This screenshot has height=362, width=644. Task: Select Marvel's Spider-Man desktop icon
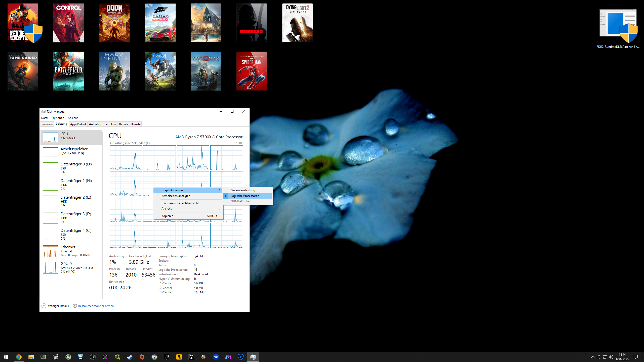click(252, 71)
